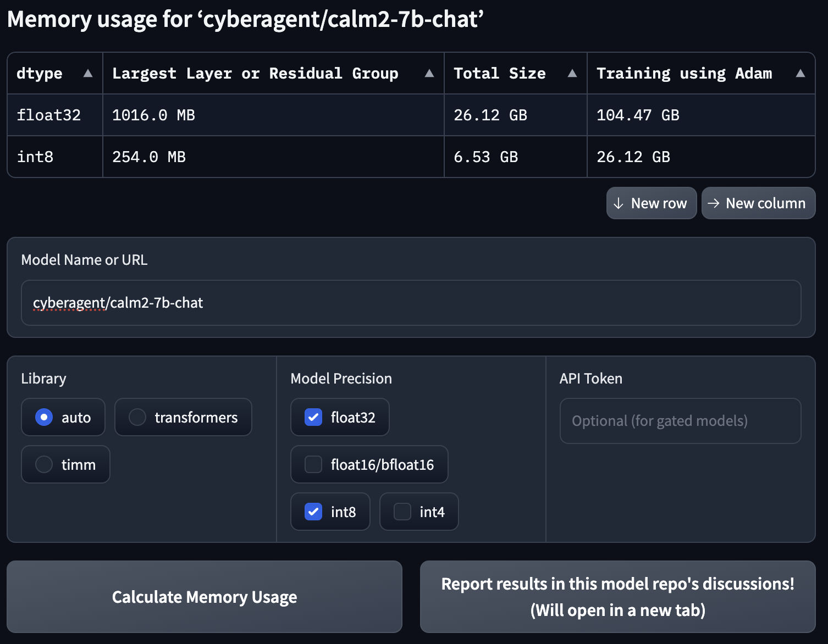This screenshot has height=644, width=828.
Task: Select the int8 row's 26.12 GB training cell
Action: pos(701,157)
